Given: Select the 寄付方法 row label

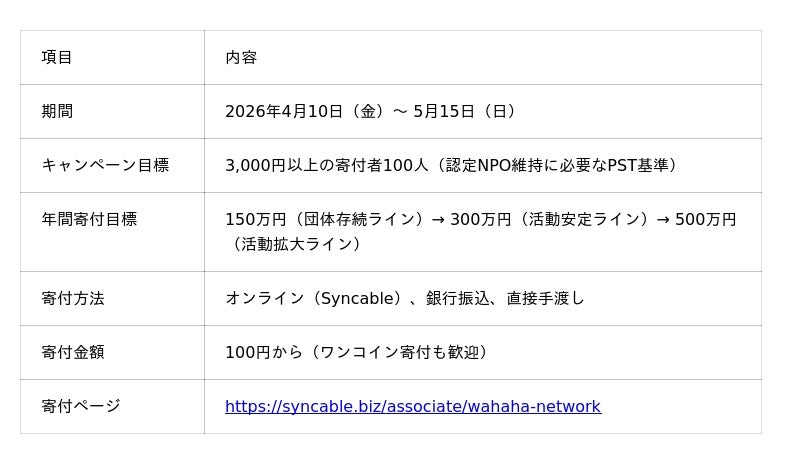Looking at the screenshot, I should pos(73,298).
